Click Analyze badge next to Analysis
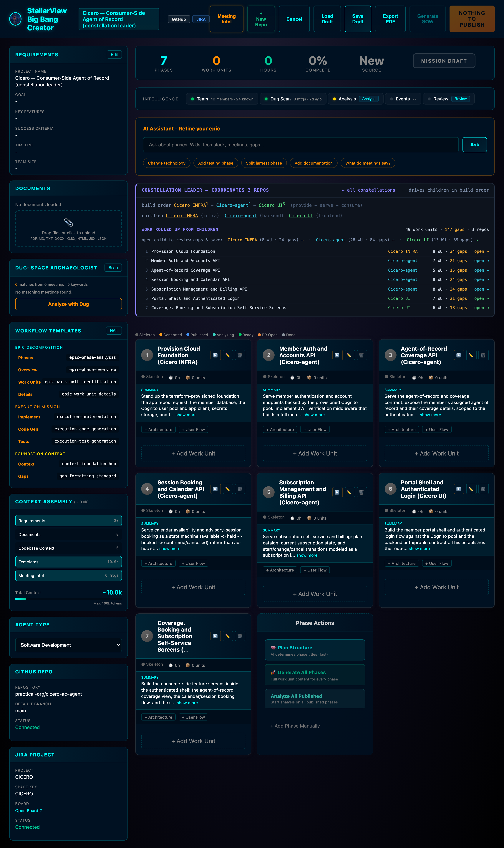Screen dimensions: 504x848 [x=369, y=99]
